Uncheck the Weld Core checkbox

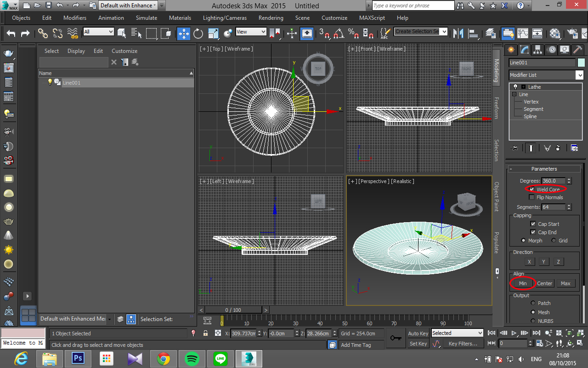pyautogui.click(x=532, y=189)
